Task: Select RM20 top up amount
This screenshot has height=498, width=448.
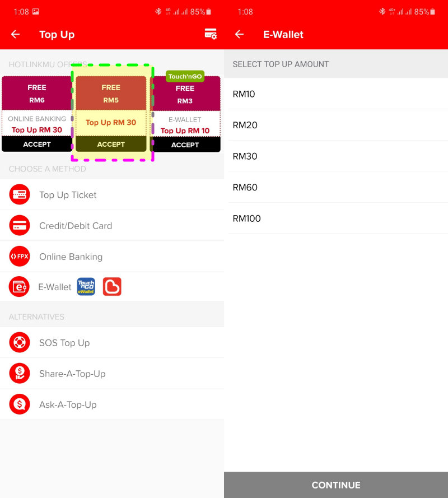Action: coord(336,125)
